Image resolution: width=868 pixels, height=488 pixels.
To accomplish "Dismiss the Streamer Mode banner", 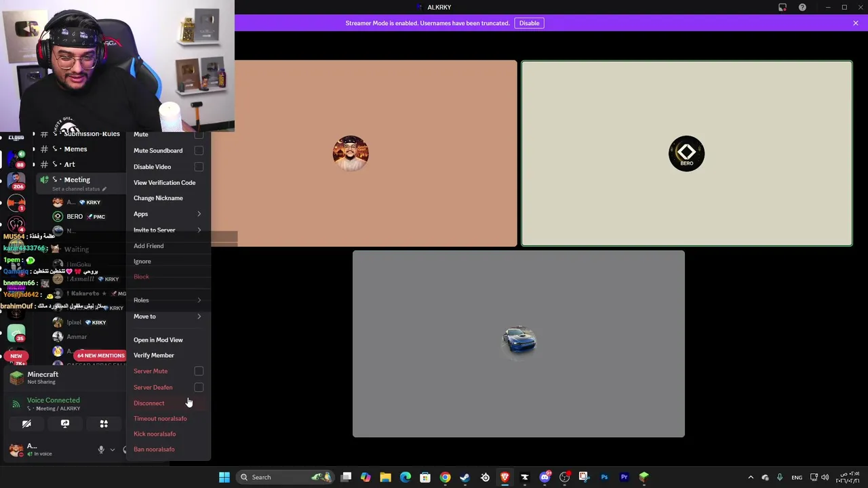I will [856, 23].
